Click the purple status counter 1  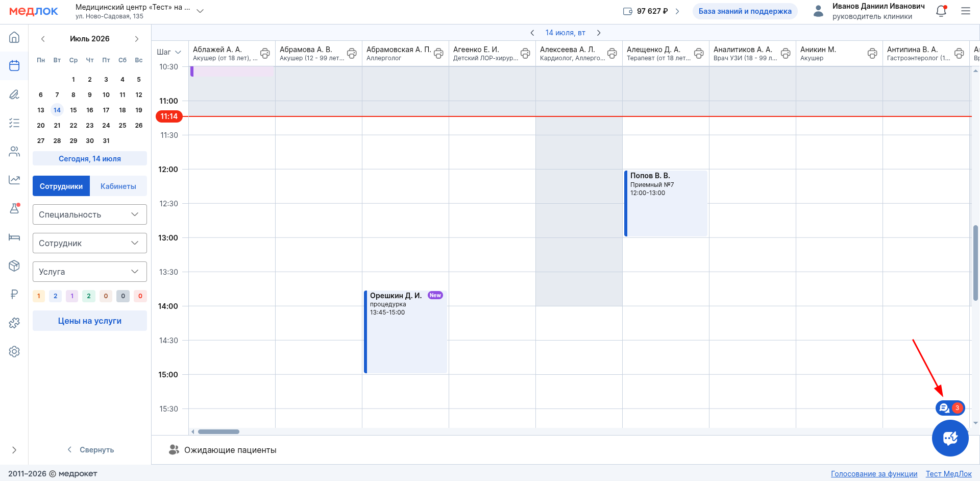72,296
